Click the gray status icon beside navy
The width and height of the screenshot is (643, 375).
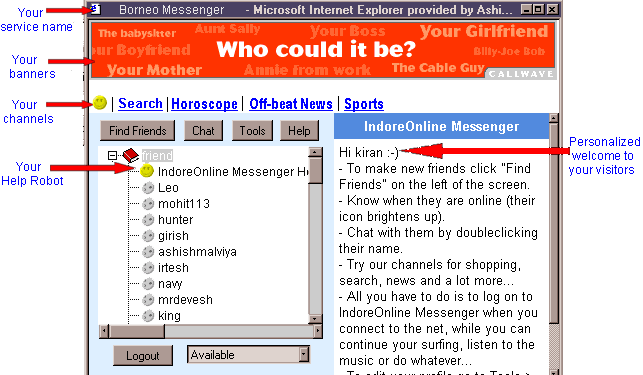pos(148,284)
